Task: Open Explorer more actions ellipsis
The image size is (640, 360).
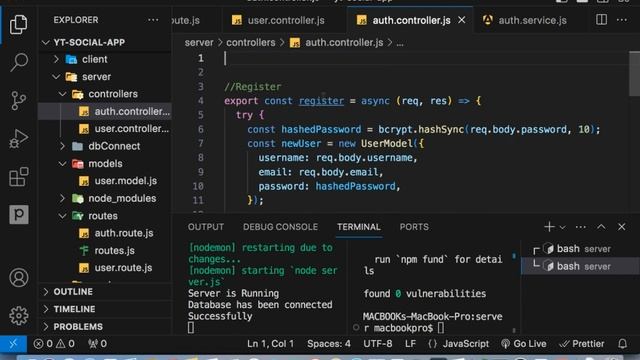Action: point(153,20)
